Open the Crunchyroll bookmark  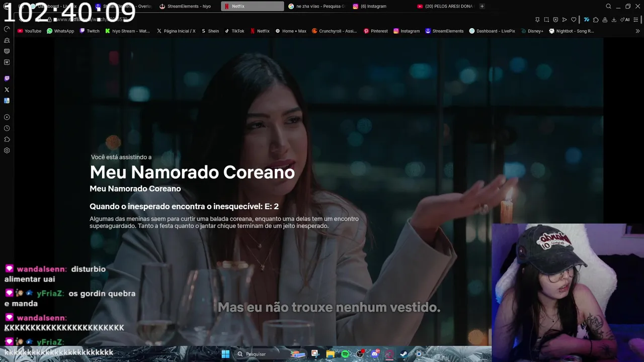click(x=334, y=31)
